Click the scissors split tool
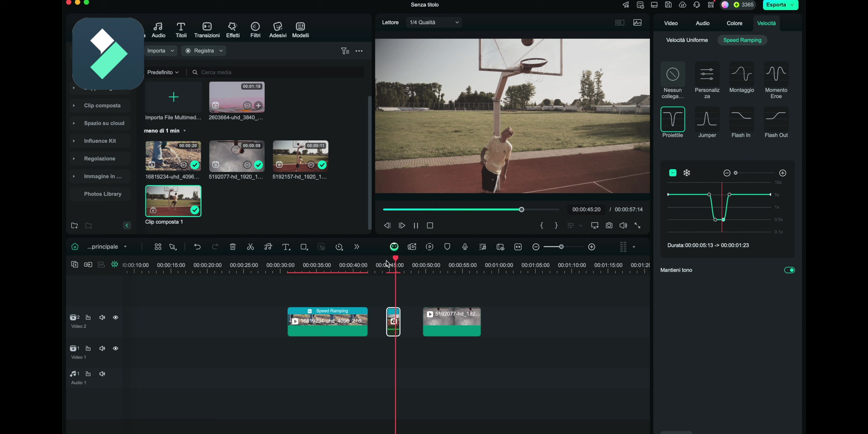The image size is (868, 434). (250, 247)
